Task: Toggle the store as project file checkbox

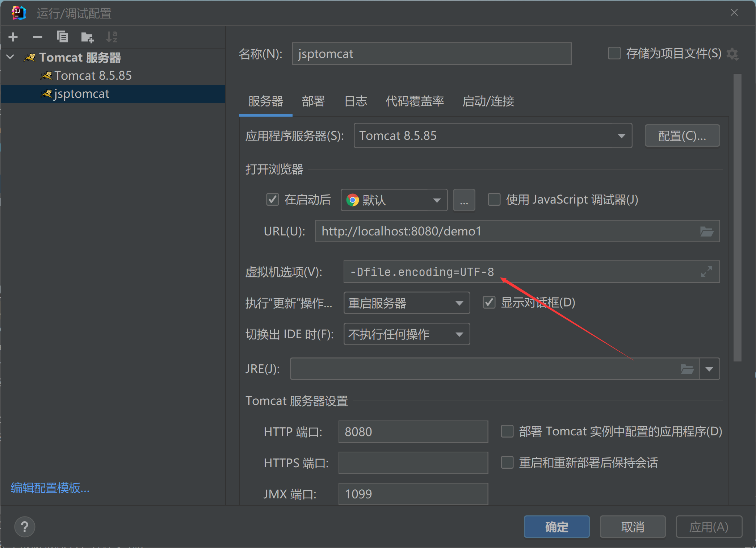Action: click(614, 53)
